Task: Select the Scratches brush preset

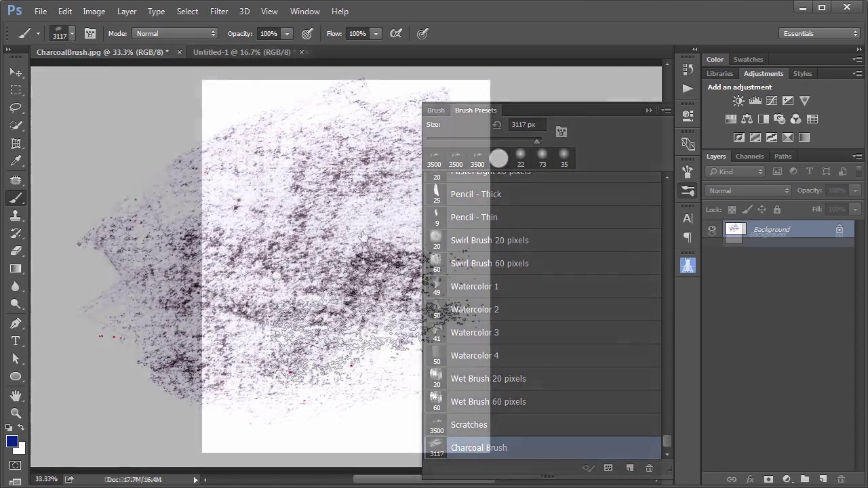Action: coord(542,424)
